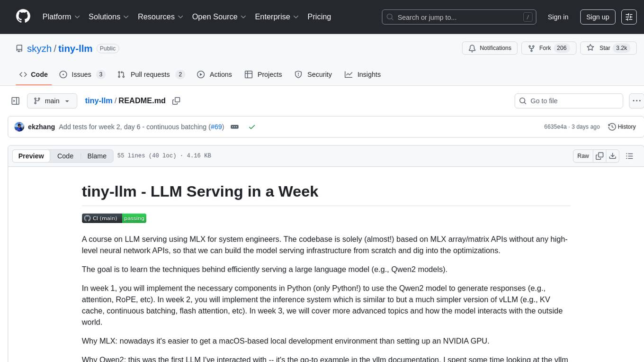Switch to the Actions tab
The width and height of the screenshot is (644, 362).
click(x=215, y=74)
